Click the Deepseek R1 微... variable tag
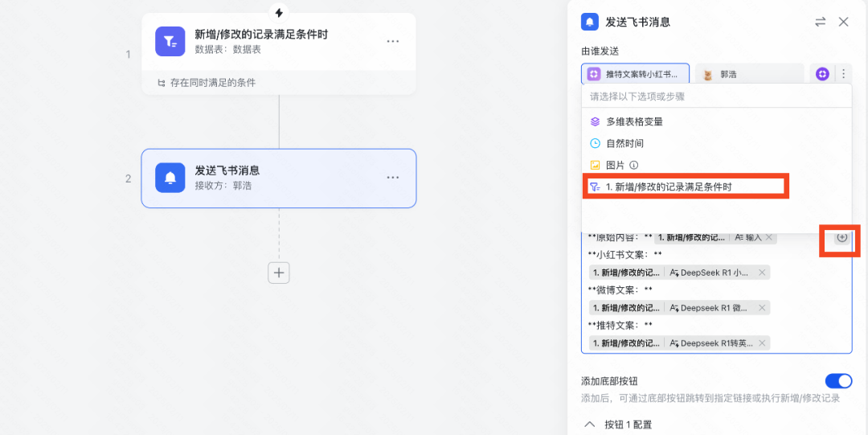Viewport: 868px width, 435px height. pyautogui.click(x=679, y=307)
